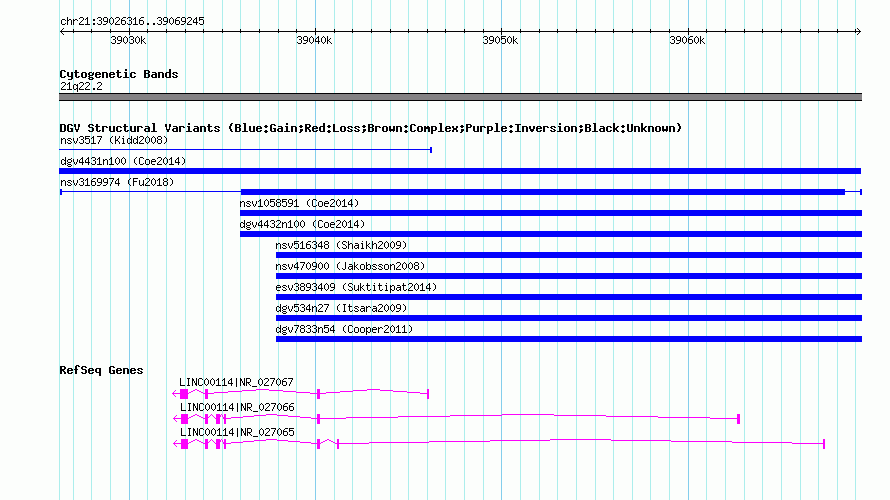Open variant nsv516348 (Shaikh2009) label
The width and height of the screenshot is (890, 500).
tap(341, 245)
